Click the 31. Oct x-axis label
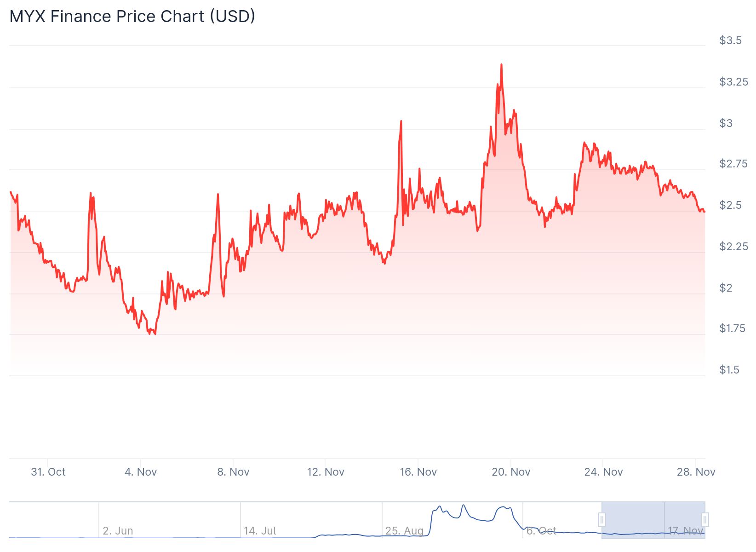 [x=48, y=472]
